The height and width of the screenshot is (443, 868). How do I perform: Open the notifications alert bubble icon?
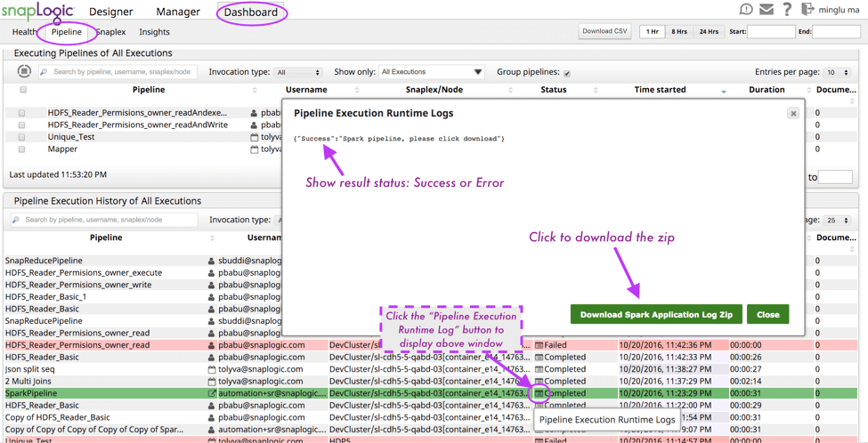tap(746, 10)
